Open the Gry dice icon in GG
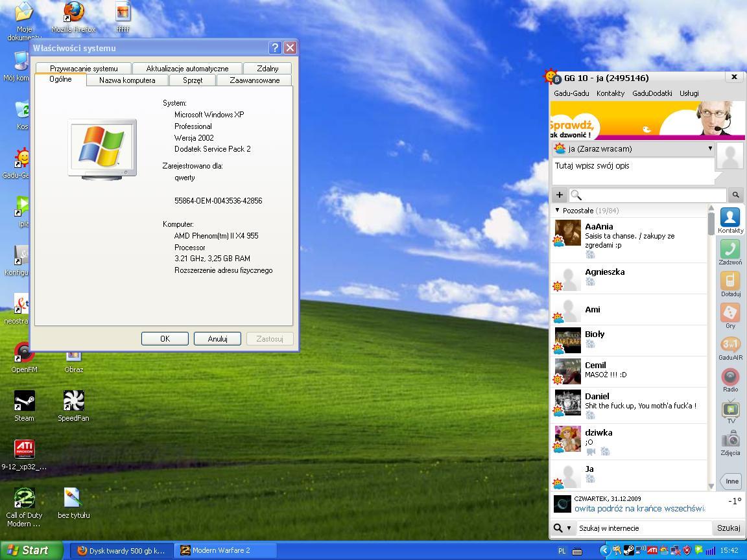 730,316
